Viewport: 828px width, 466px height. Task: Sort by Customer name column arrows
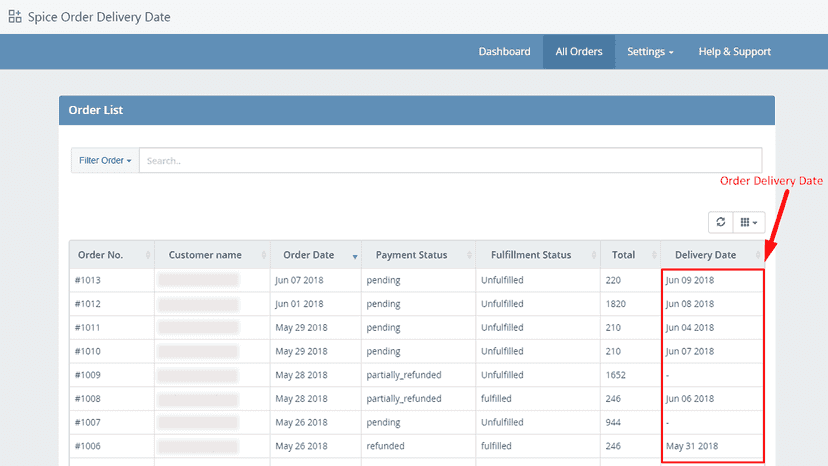click(x=264, y=255)
